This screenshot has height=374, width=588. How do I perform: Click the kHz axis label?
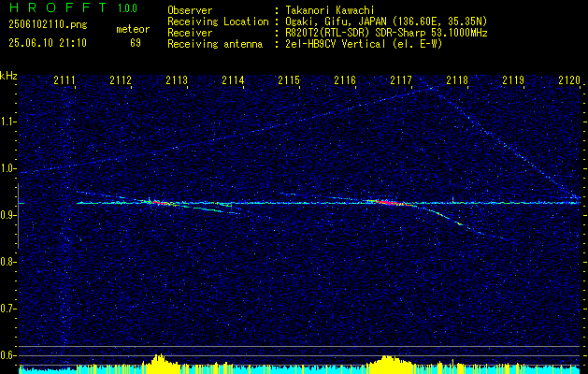[8, 76]
